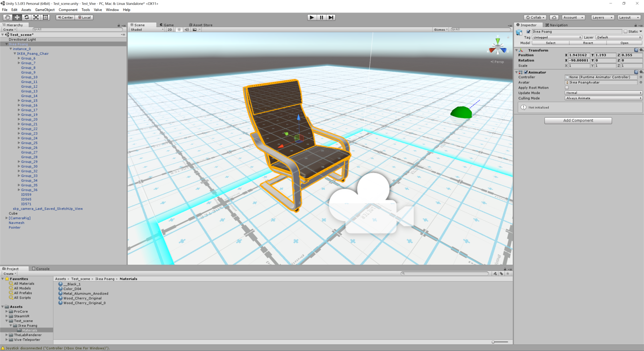Select the Hand tool
Screen dimensions: 644x351
coord(8,17)
